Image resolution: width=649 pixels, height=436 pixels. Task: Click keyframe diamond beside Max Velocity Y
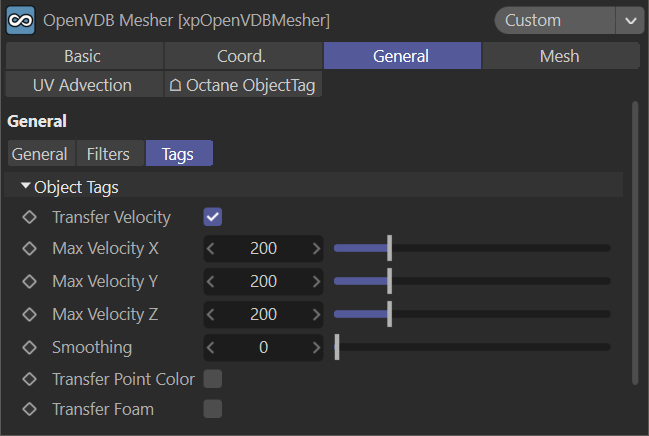29,281
